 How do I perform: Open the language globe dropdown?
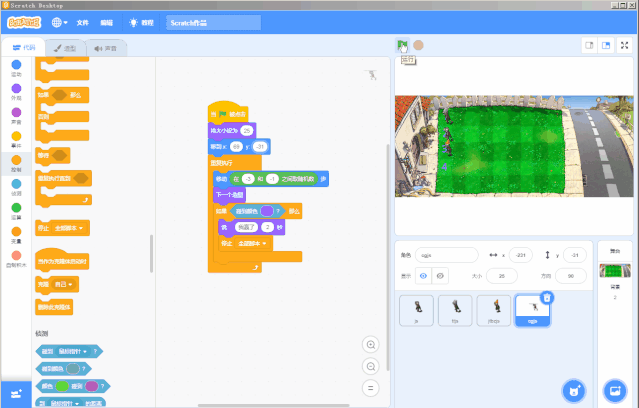59,22
